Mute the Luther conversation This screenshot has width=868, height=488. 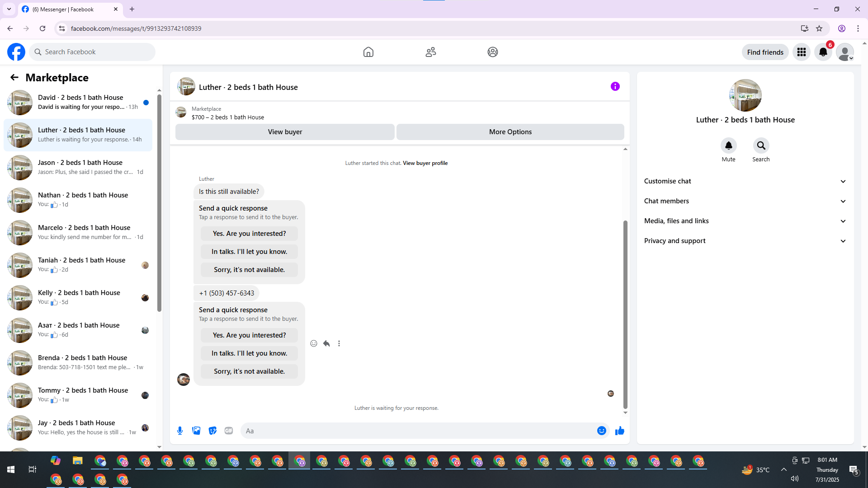click(728, 146)
